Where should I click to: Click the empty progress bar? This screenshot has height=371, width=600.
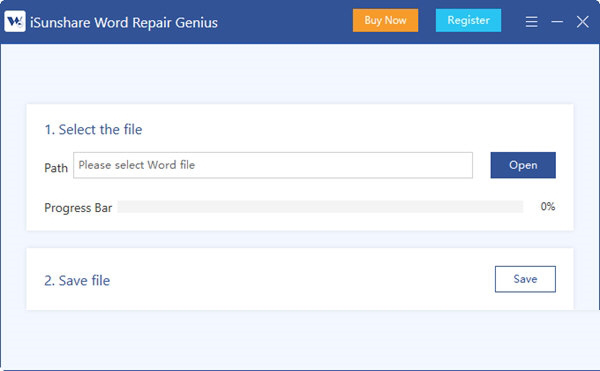[320, 207]
